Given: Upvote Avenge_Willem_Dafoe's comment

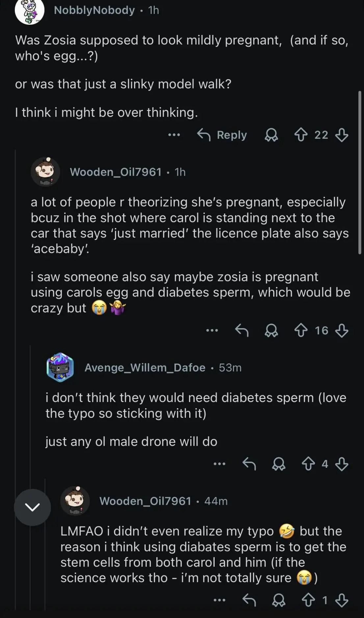Looking at the screenshot, I should coord(308,464).
